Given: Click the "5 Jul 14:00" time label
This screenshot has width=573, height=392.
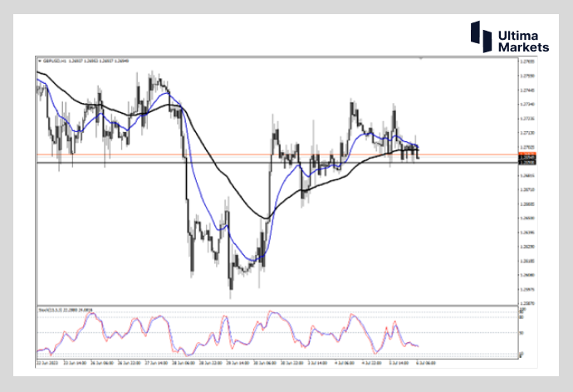Looking at the screenshot, I should (399, 363).
